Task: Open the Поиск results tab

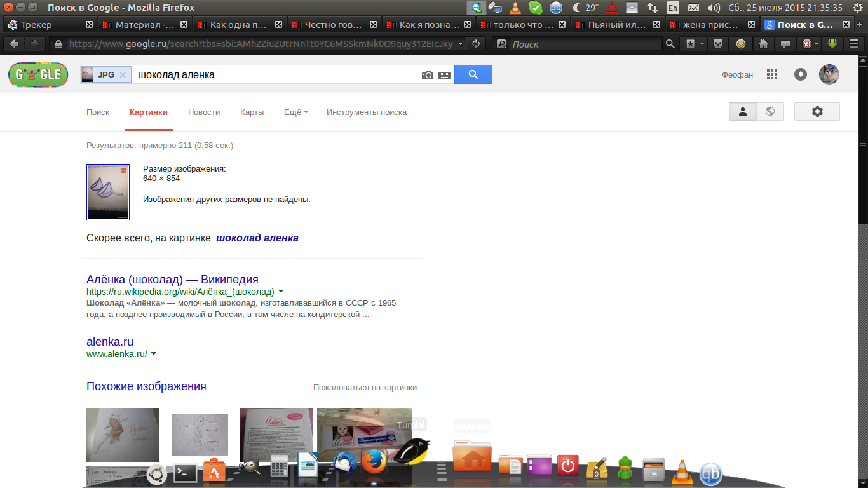Action: [98, 112]
